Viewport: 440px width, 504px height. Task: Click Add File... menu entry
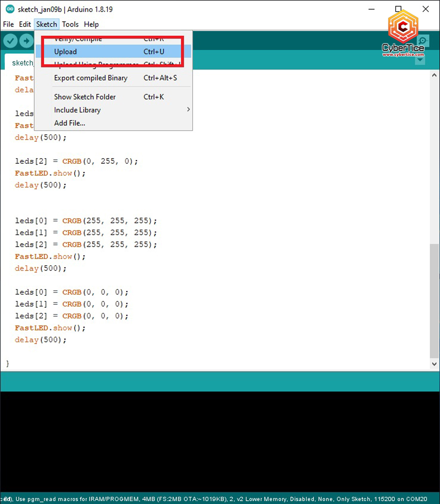[70, 123]
